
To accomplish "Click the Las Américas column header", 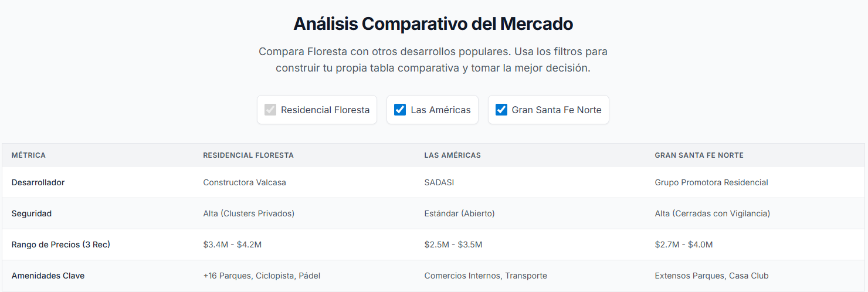I will click(x=452, y=155).
